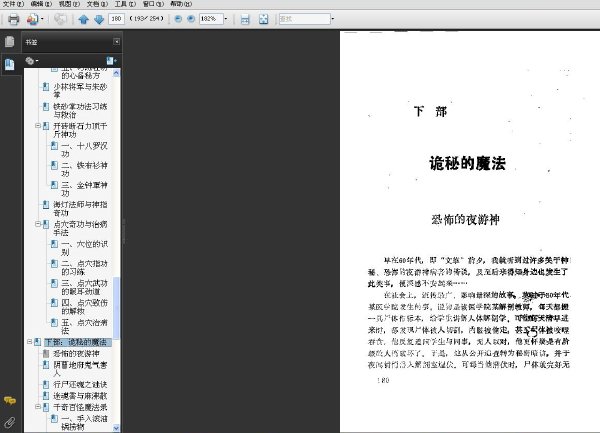This screenshot has height=433, width=600.
Task: Open the 工具 (Tools) menu
Action: (x=125, y=4)
